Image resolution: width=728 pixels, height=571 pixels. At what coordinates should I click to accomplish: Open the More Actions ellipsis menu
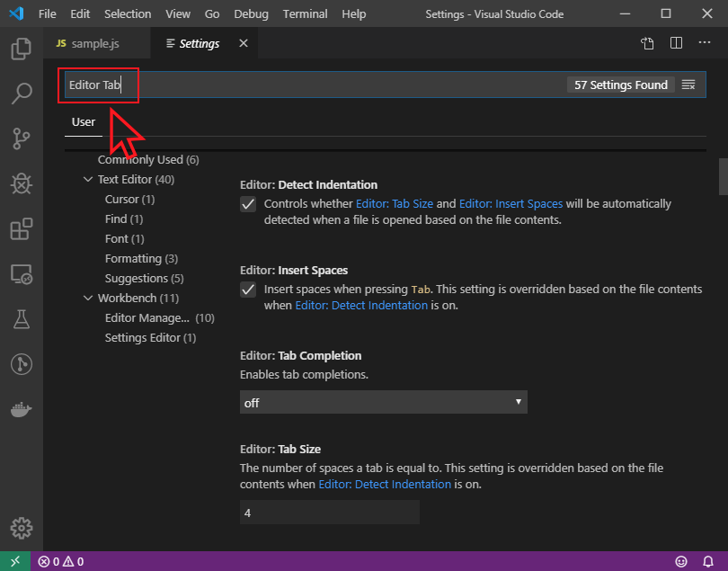point(705,42)
